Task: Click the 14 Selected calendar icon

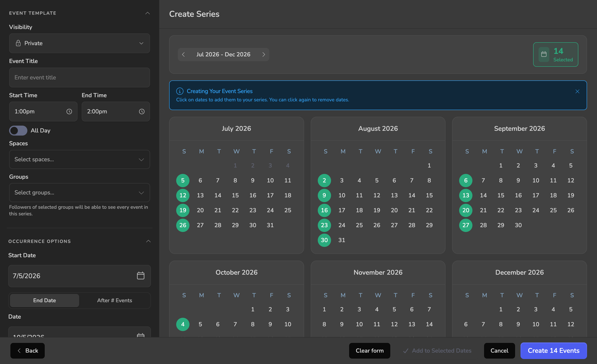Action: click(x=544, y=55)
